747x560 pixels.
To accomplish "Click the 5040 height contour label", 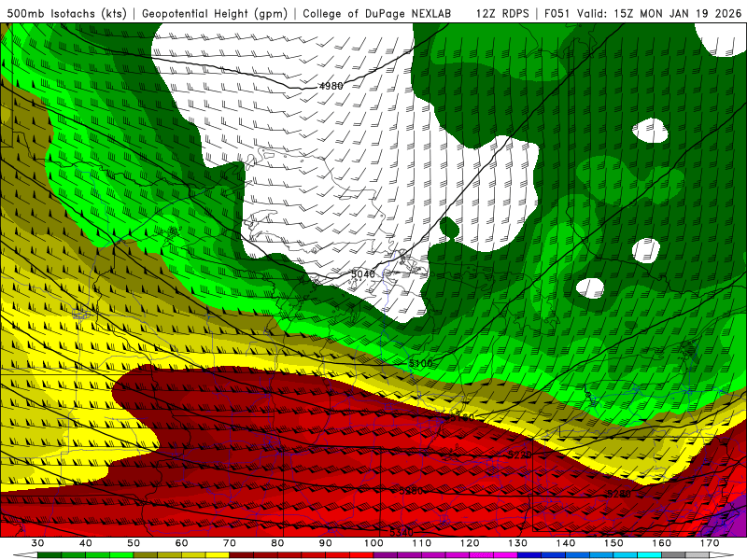I will coord(363,273).
